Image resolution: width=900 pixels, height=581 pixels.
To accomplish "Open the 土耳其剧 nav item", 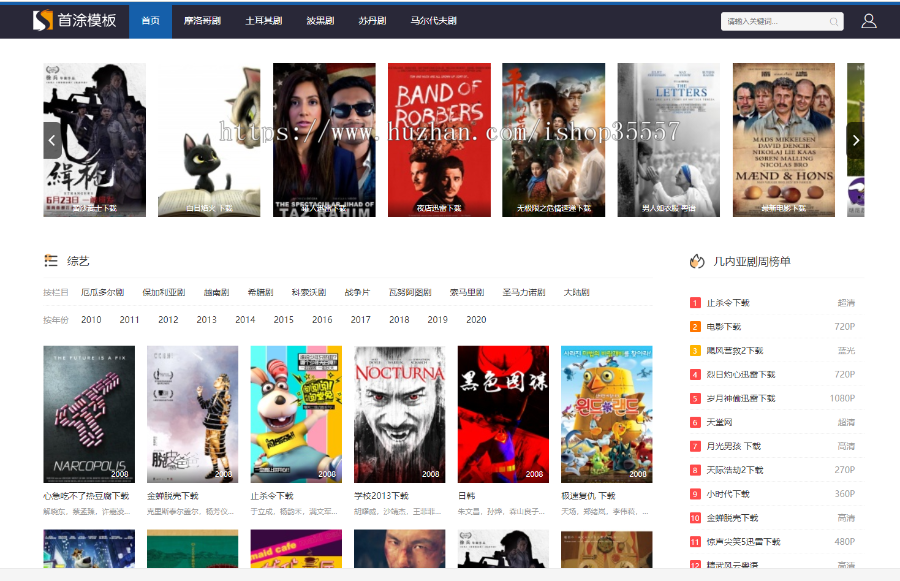I will pos(263,21).
